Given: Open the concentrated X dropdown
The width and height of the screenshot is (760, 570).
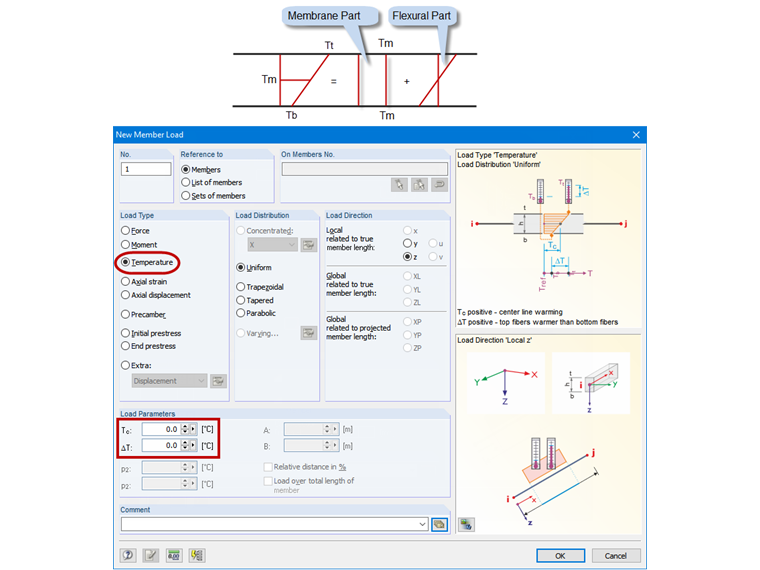Looking at the screenshot, I should pyautogui.click(x=272, y=245).
